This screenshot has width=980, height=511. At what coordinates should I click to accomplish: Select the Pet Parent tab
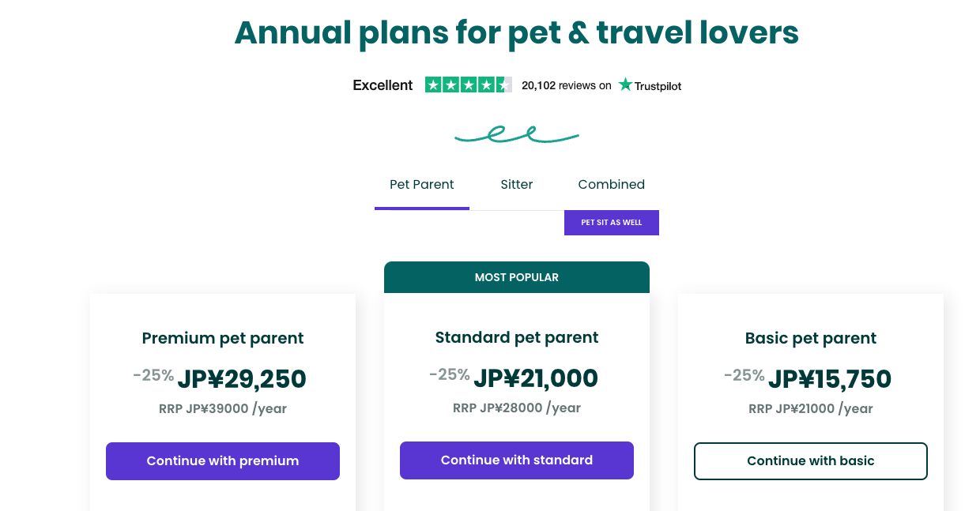422,185
